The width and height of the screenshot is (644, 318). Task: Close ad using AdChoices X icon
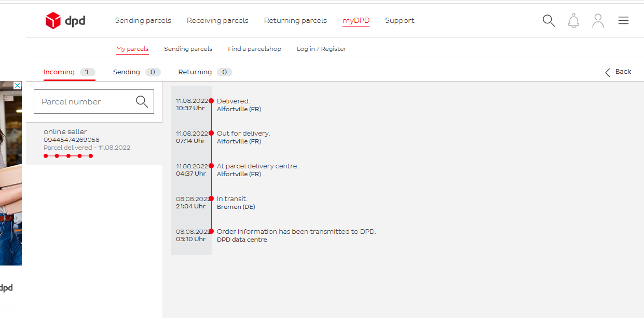point(17,86)
